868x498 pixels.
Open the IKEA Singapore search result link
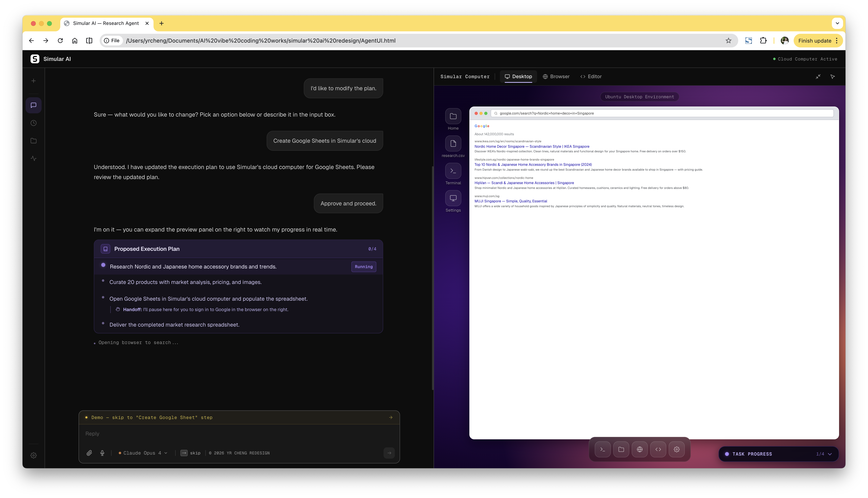[532, 146]
